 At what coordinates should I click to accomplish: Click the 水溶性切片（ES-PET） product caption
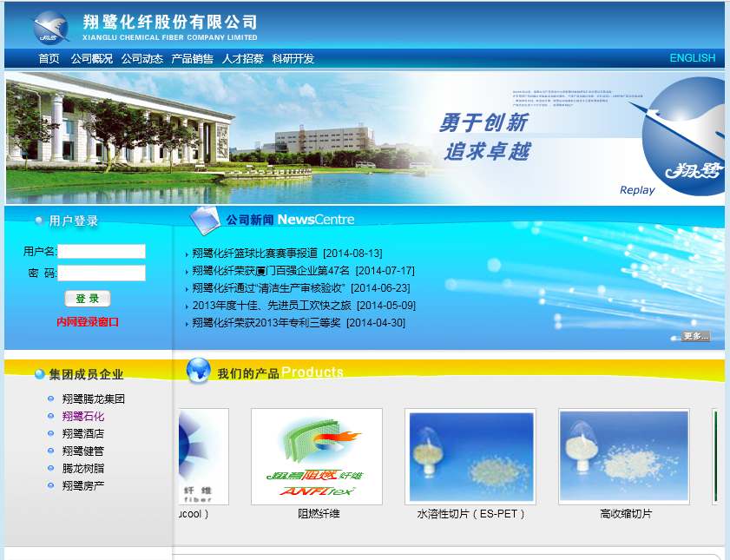(x=470, y=514)
